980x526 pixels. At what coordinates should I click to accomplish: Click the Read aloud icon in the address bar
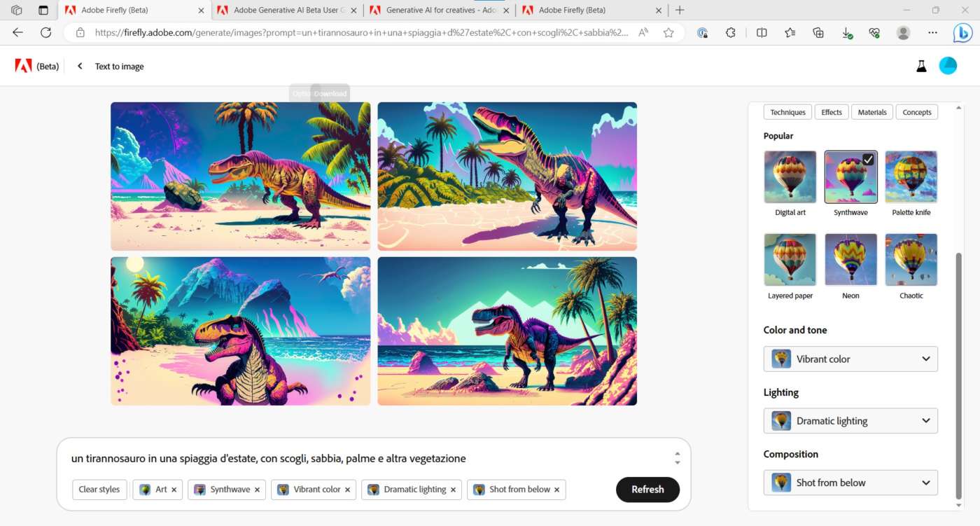pos(643,32)
